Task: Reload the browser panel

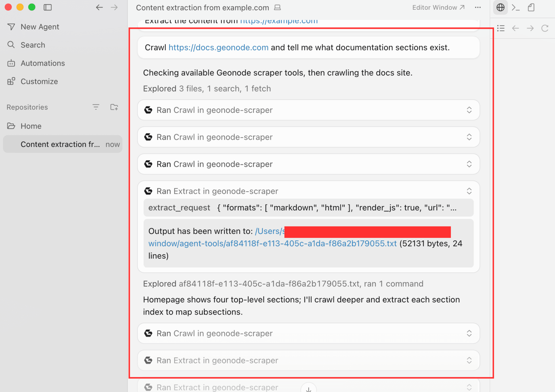Action: [x=545, y=28]
